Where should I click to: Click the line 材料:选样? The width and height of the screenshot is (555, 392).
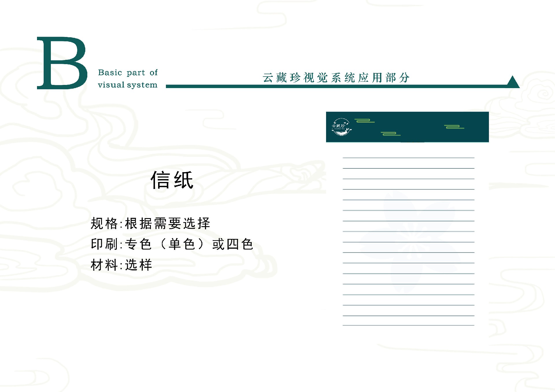point(121,265)
